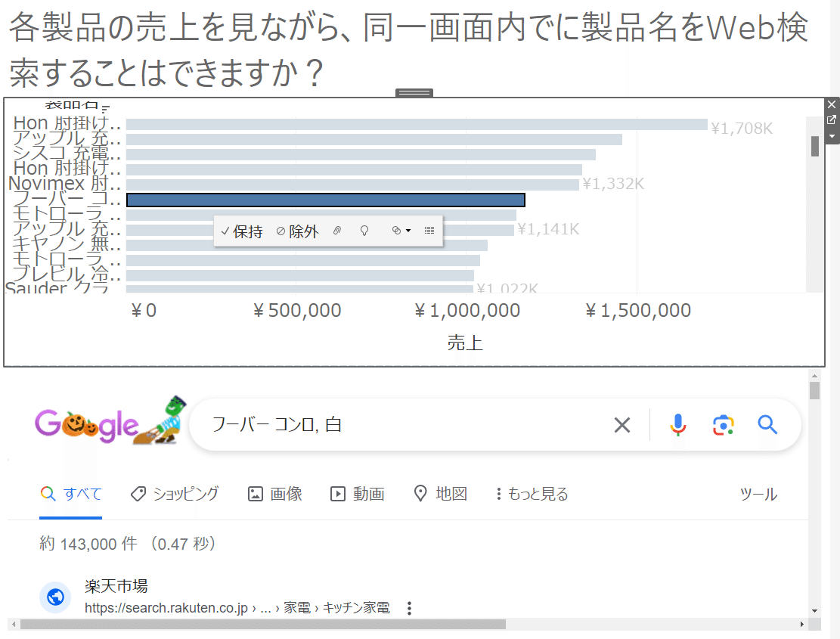Click the ¥500,000 axis tick label

coord(297,311)
